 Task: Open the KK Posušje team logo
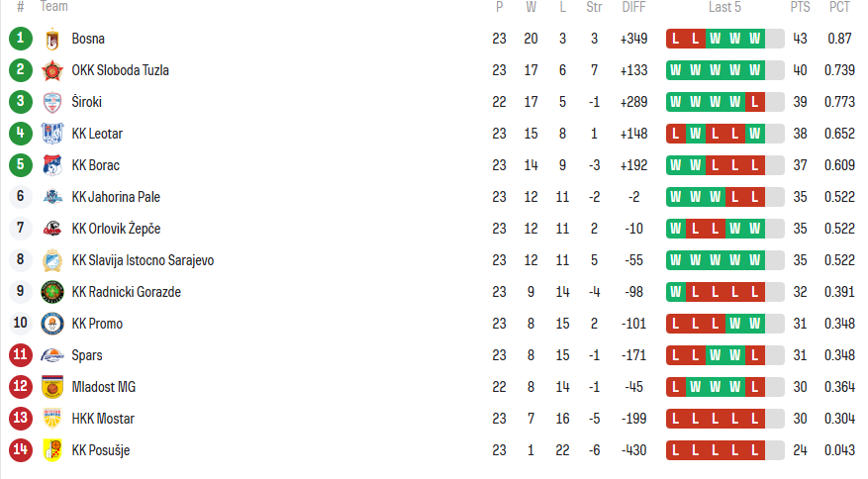point(52,450)
